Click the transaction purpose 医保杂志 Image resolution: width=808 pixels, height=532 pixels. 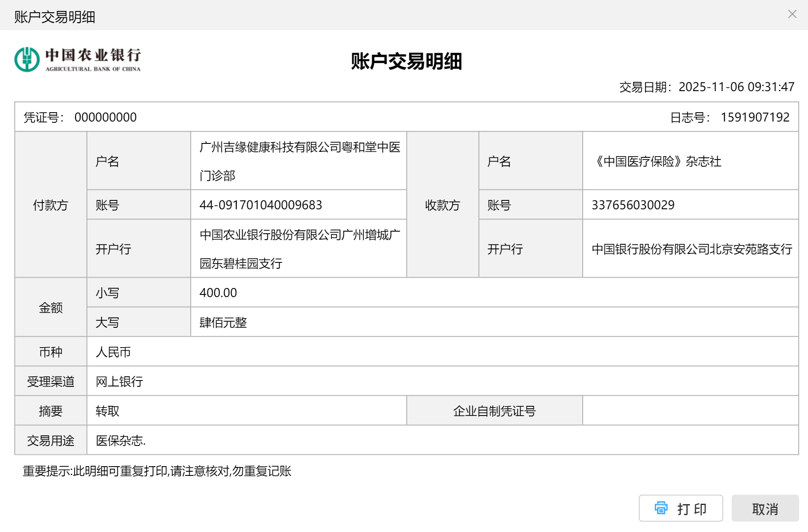(x=120, y=441)
